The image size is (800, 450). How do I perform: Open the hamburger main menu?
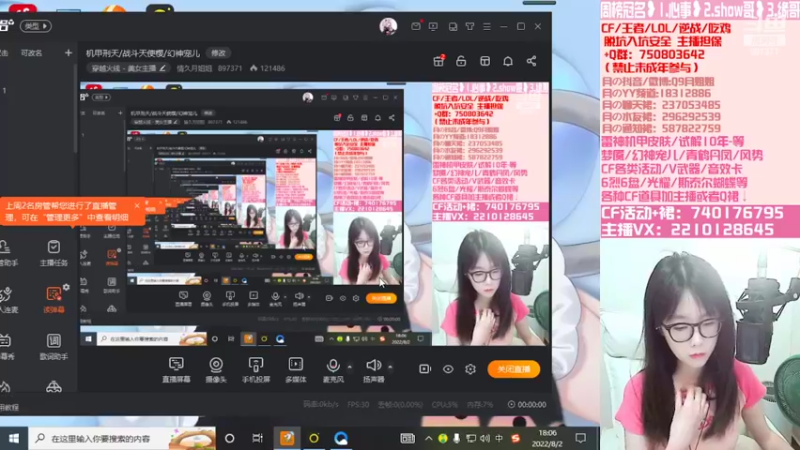click(487, 26)
